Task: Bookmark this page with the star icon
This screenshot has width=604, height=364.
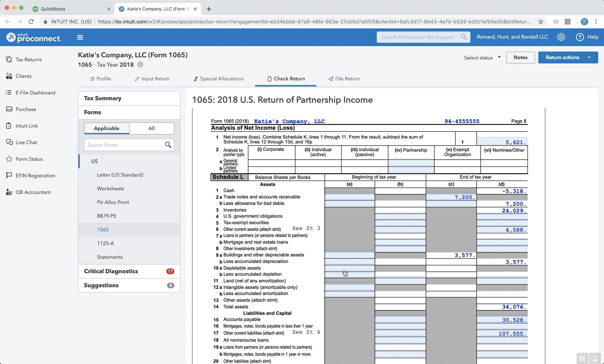Action: (x=540, y=22)
